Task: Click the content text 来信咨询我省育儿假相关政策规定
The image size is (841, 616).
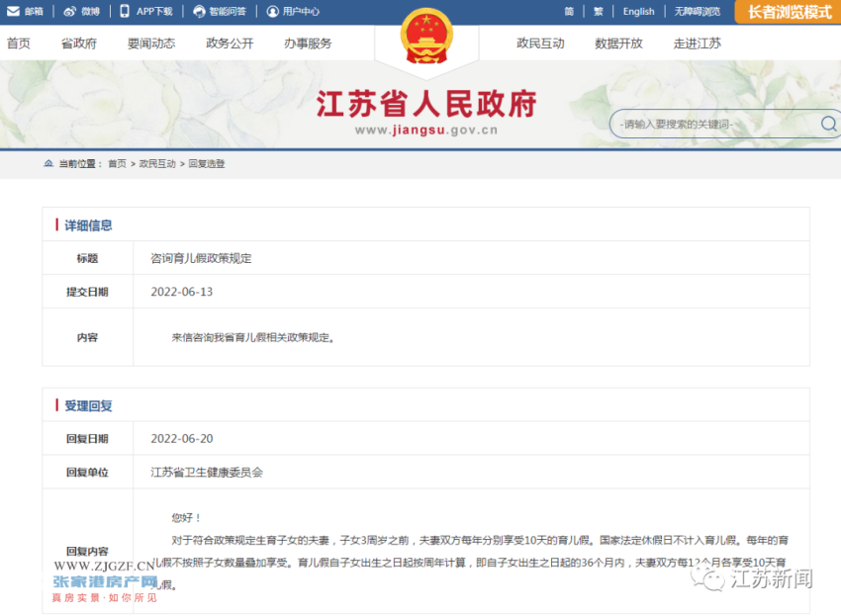Action: coord(253,337)
